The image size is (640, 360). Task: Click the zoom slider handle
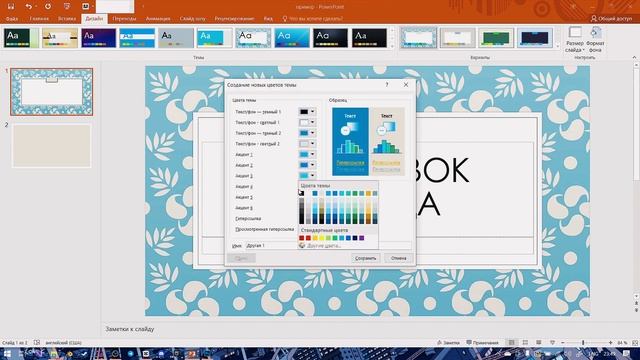click(x=583, y=343)
